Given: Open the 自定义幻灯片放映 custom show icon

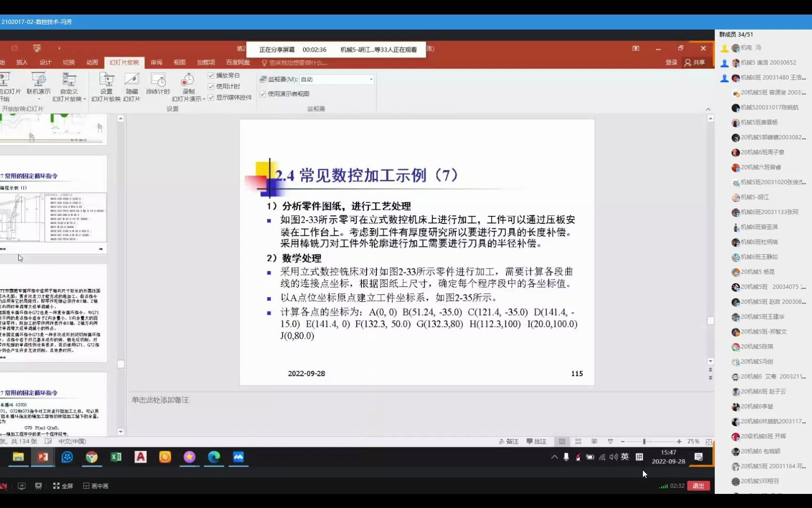Looking at the screenshot, I should click(69, 79).
